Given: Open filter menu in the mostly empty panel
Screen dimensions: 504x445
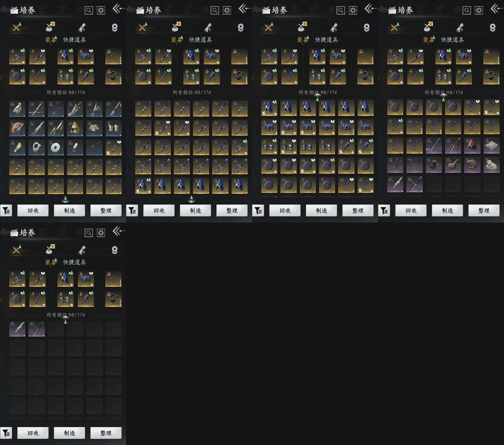Looking at the screenshot, I should coord(6,433).
